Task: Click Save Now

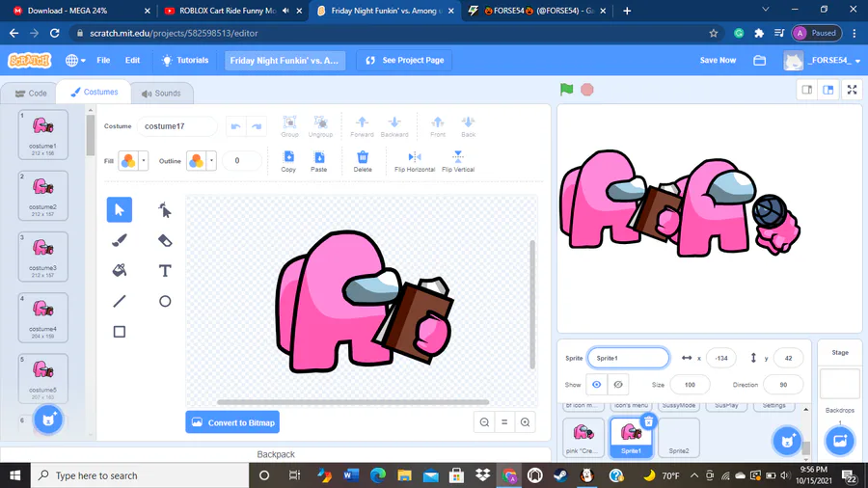Action: point(718,61)
